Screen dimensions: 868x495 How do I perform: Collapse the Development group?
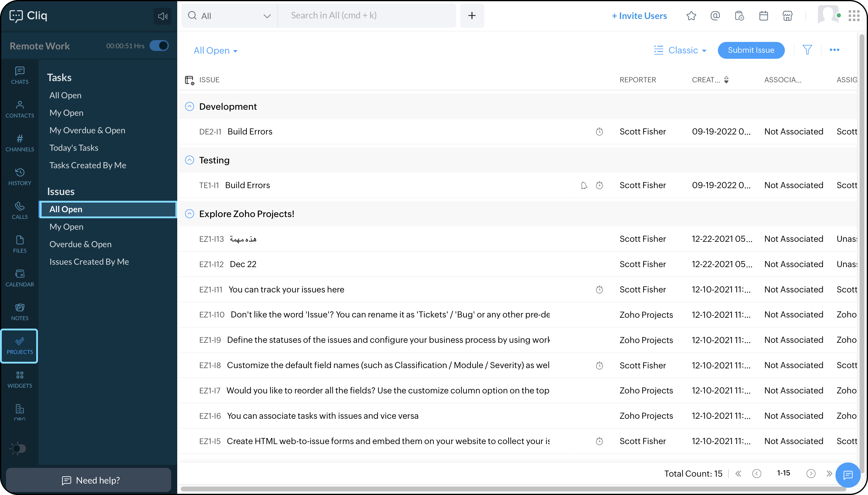[x=189, y=107]
